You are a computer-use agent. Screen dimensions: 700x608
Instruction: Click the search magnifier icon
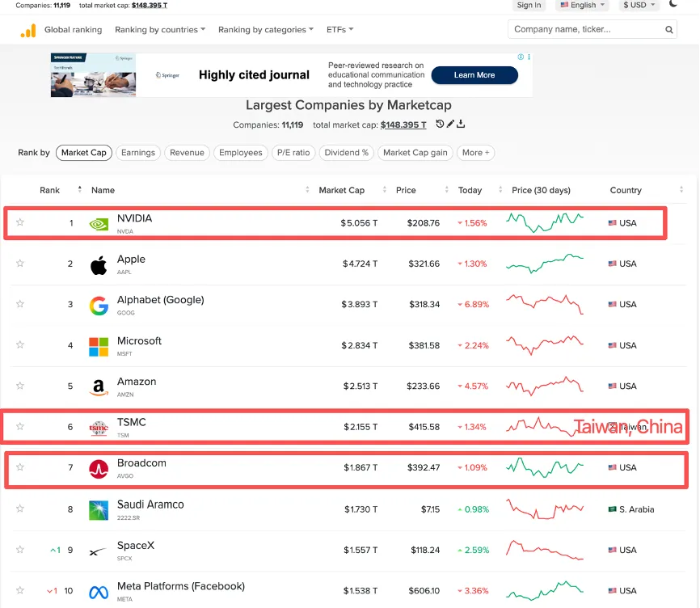coord(668,29)
